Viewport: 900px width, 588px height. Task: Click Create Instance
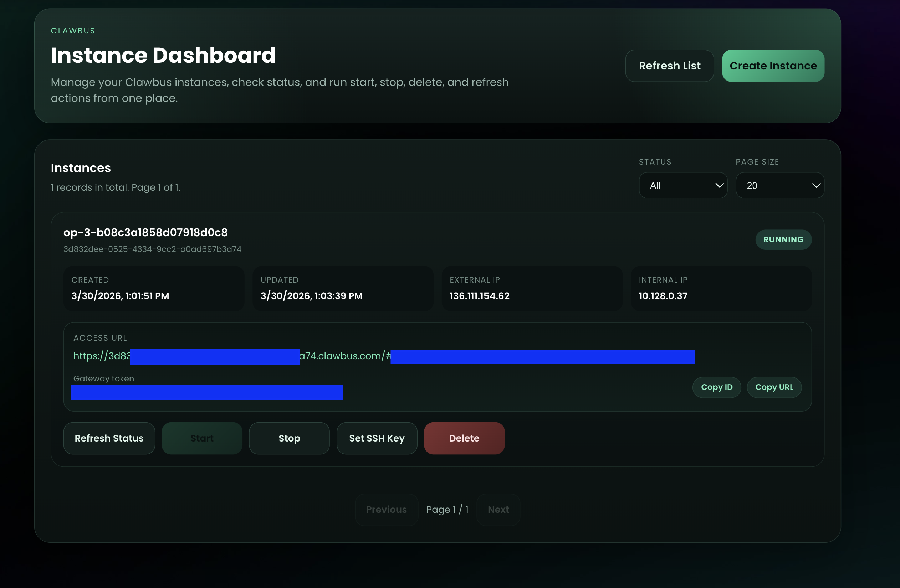coord(773,65)
